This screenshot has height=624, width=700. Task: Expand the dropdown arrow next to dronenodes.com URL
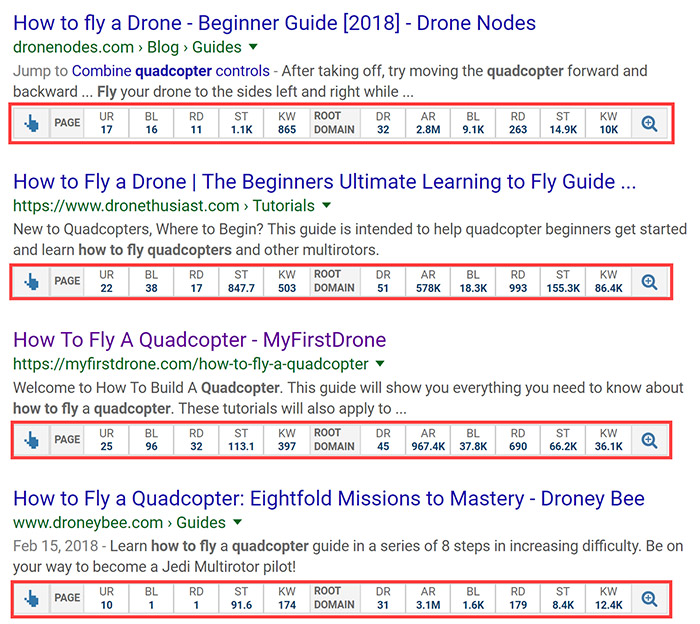253,46
